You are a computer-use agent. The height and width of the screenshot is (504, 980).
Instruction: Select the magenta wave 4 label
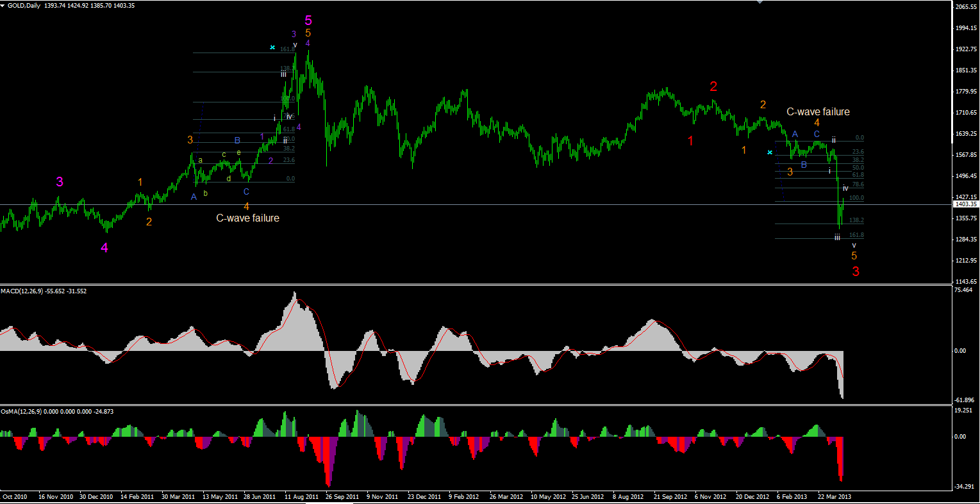point(104,248)
